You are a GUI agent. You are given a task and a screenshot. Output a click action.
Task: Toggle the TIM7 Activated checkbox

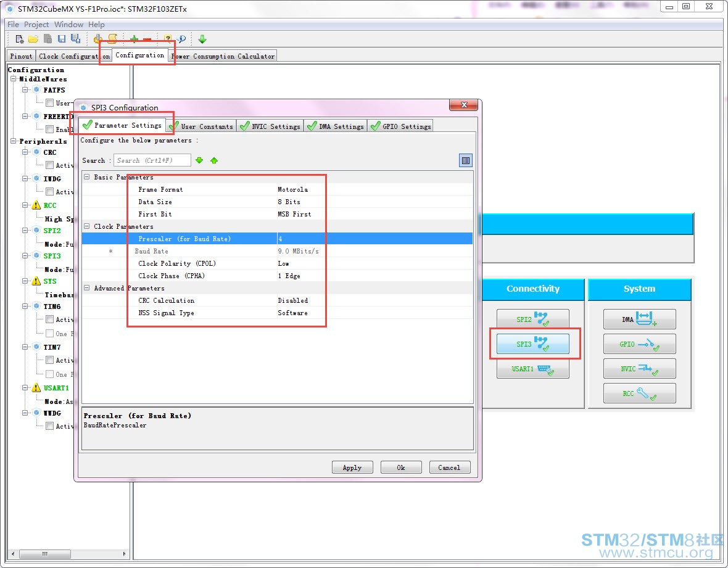[x=50, y=360]
